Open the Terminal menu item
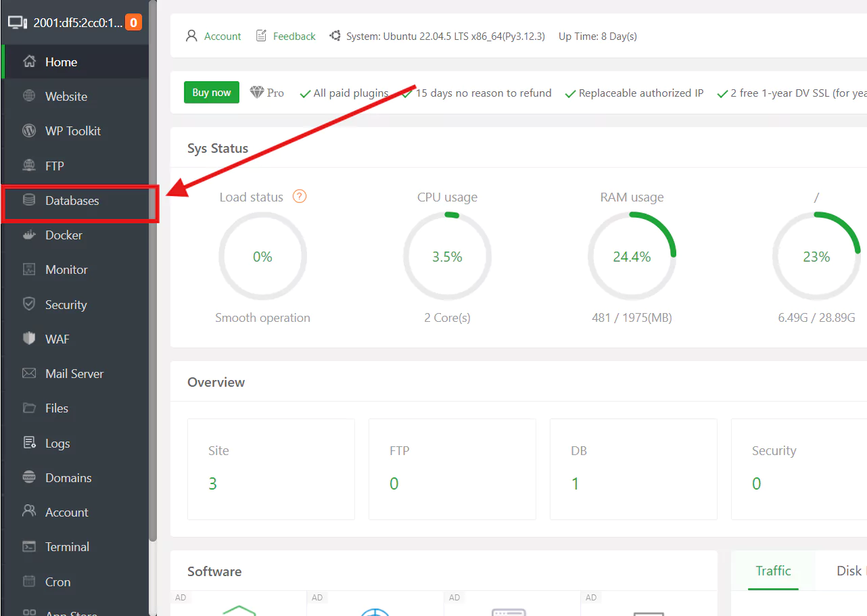The height and width of the screenshot is (616, 867). click(74, 546)
